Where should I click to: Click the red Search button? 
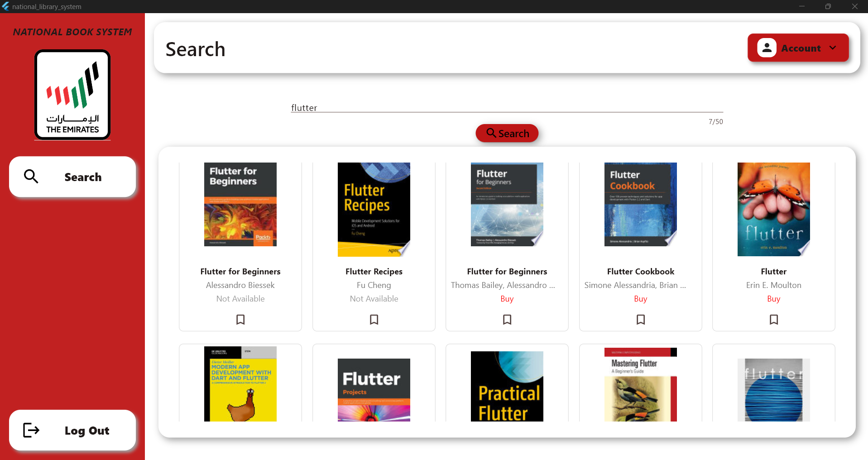pyautogui.click(x=507, y=133)
